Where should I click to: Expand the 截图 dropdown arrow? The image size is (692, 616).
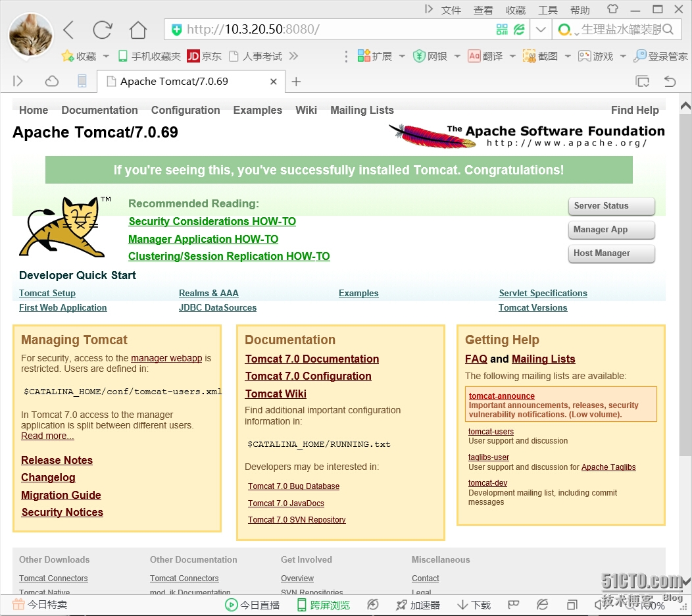coord(568,56)
